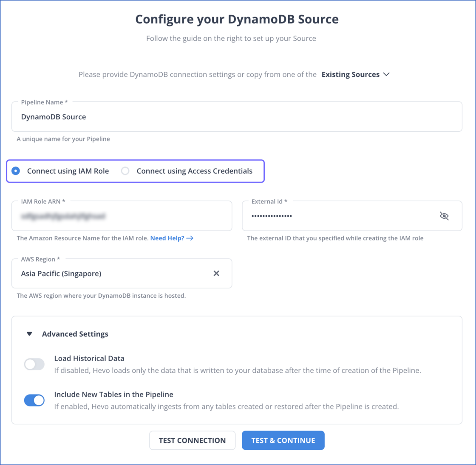Reveal the hidden External Id value
This screenshot has height=465, width=476.
coord(444,216)
